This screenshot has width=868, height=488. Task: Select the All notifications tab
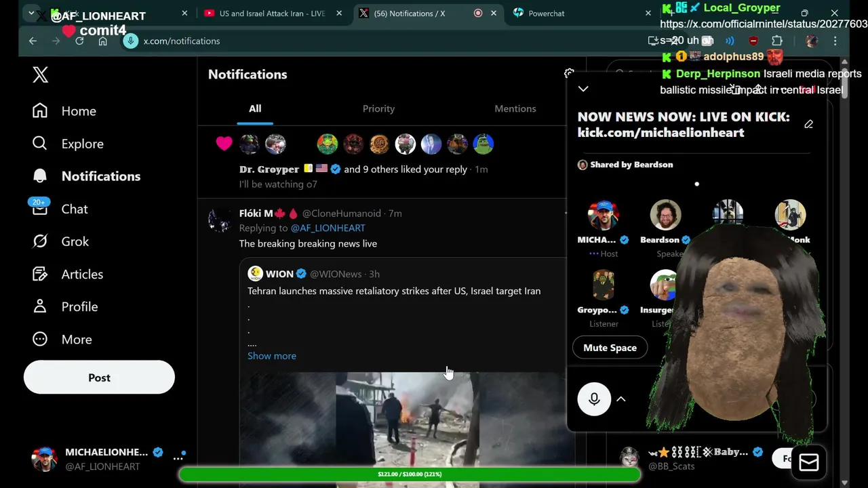coord(255,108)
